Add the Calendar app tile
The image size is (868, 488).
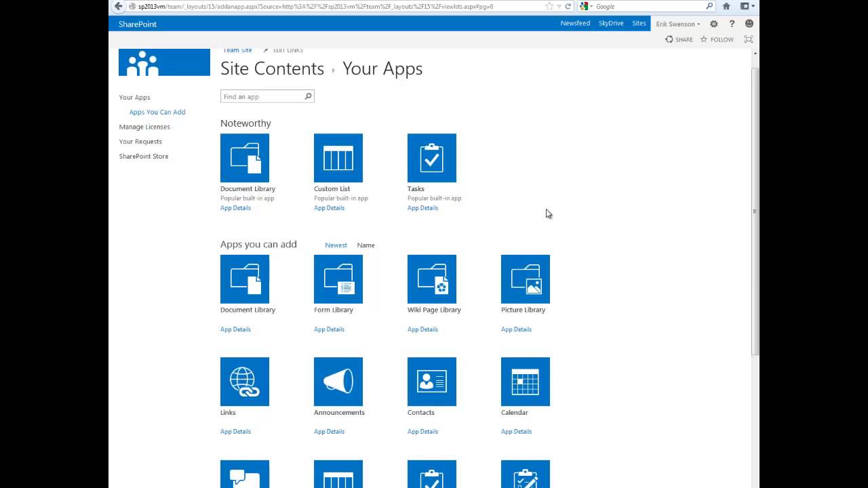point(526,382)
